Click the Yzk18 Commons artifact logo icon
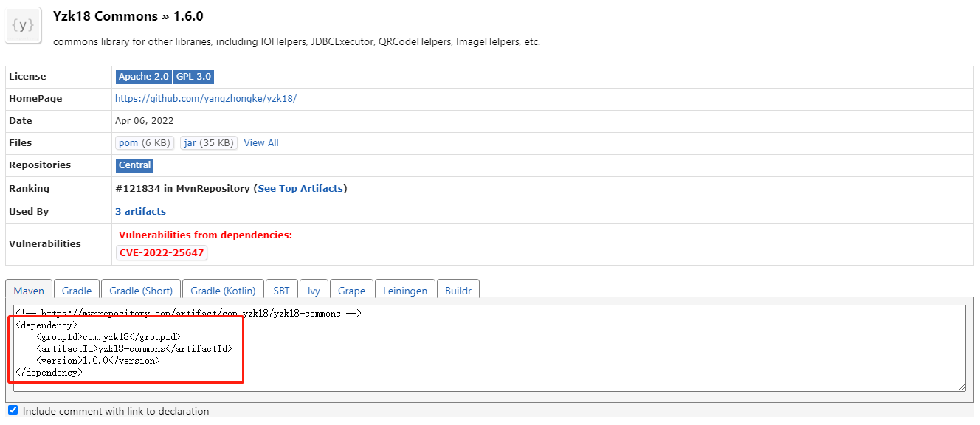 [22, 25]
